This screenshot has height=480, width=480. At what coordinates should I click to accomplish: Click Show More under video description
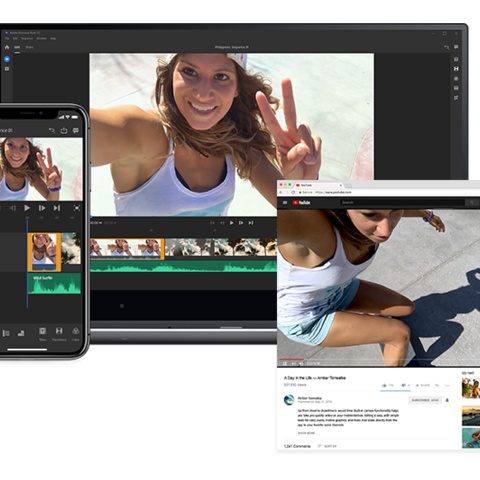click(x=306, y=433)
